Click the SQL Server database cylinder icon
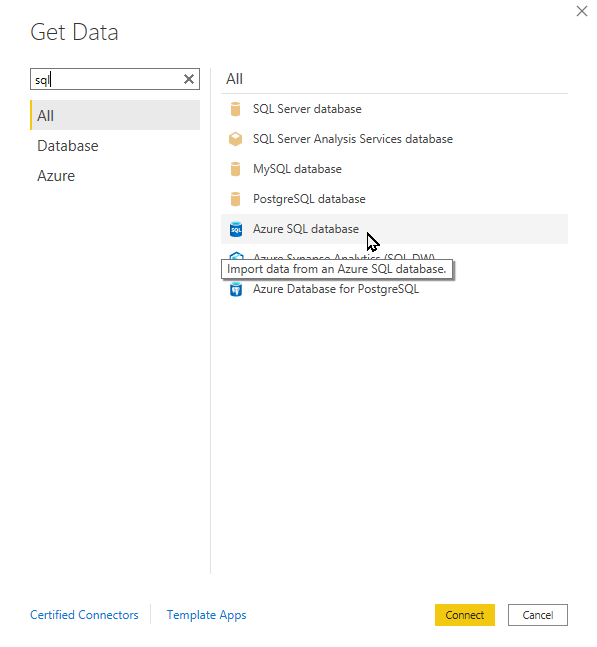597x647 pixels. tap(235, 109)
